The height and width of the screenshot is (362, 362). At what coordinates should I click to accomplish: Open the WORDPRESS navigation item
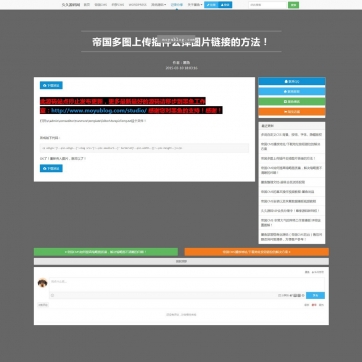point(137,5)
